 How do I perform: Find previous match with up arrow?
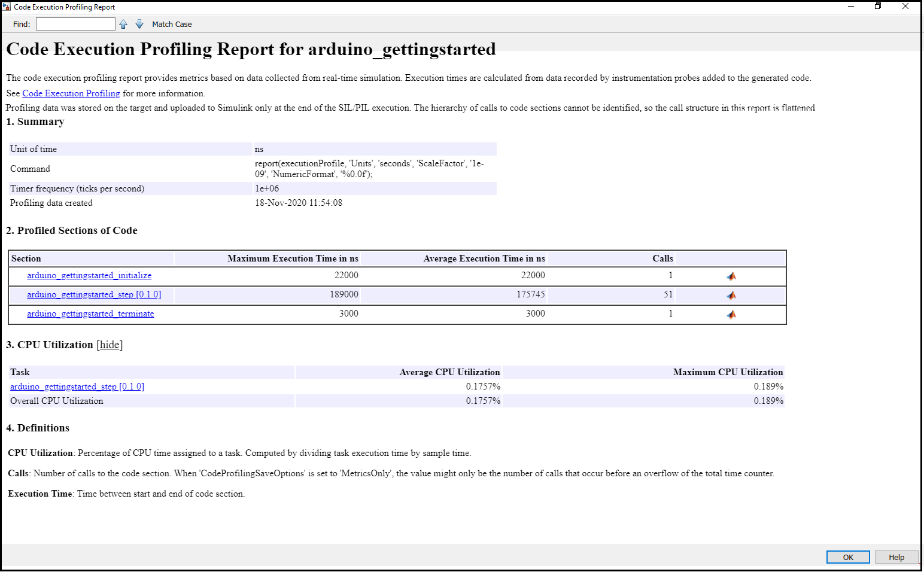pyautogui.click(x=123, y=24)
